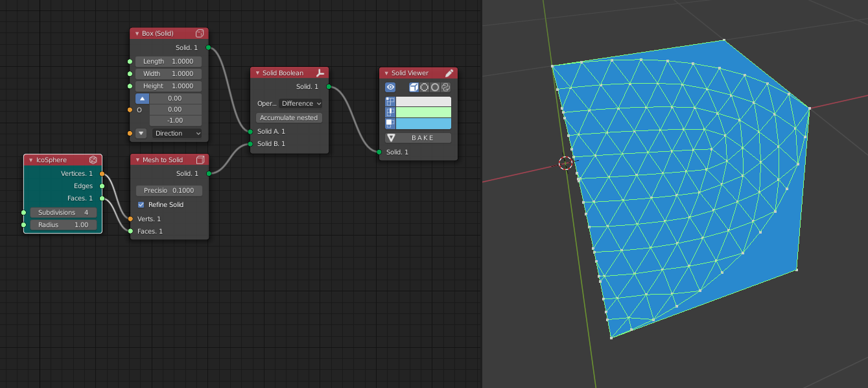Screen dimensions: 868x388
Task: Click the Subdivisions 4 field
Action: tap(64, 213)
